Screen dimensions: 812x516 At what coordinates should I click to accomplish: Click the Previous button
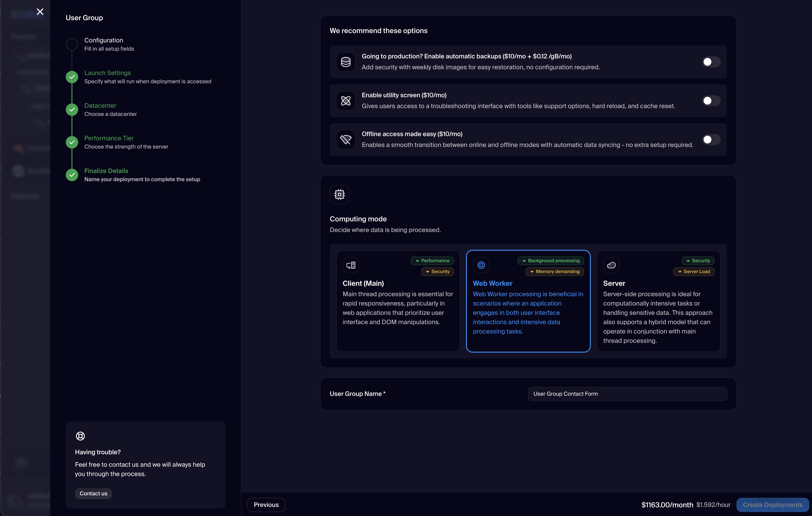point(266,504)
